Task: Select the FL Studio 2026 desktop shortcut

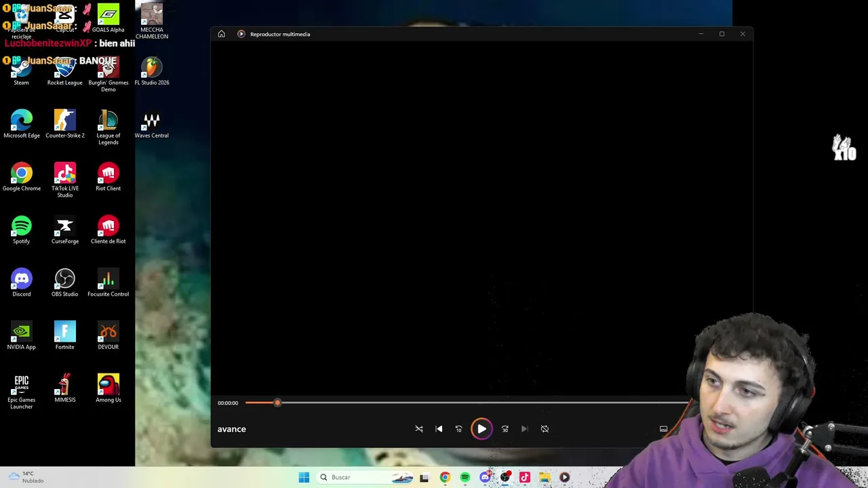Action: pyautogui.click(x=152, y=71)
